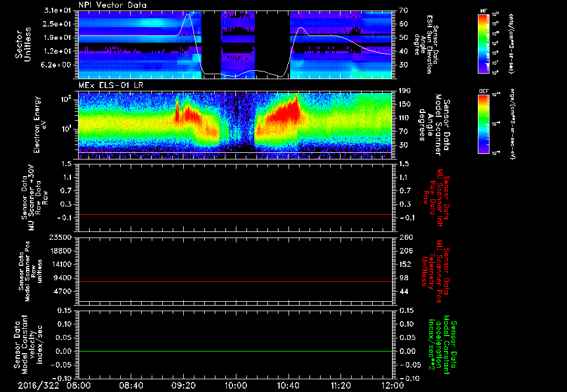Click the "9400" scanner position tick label
Viewport: 567px width, 392px height.
[x=63, y=278]
